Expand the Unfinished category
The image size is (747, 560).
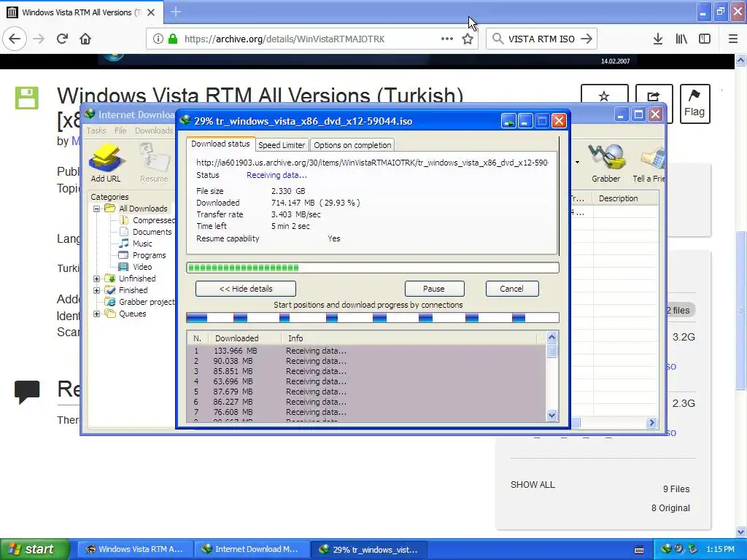[x=96, y=279]
